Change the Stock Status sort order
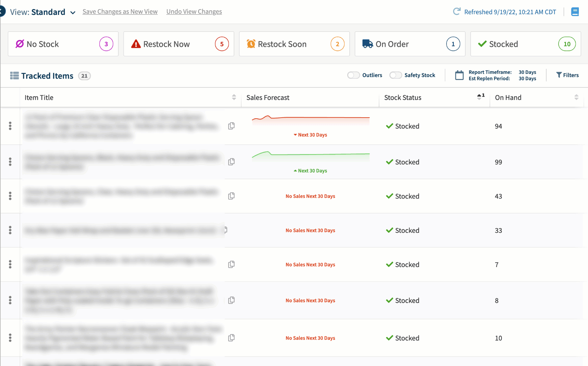Screen dimensions: 588x366 479,97
